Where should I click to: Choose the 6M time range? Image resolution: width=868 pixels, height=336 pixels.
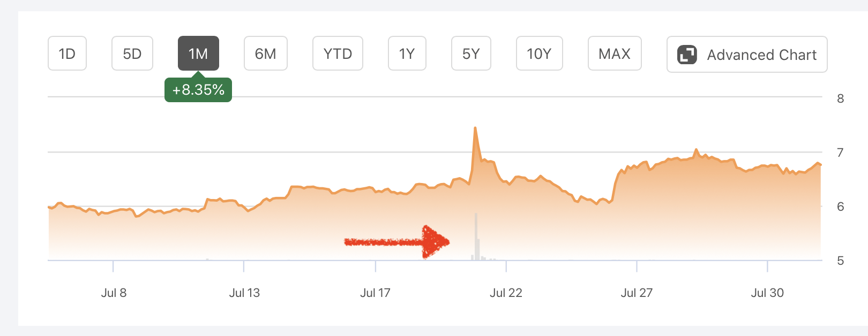265,54
